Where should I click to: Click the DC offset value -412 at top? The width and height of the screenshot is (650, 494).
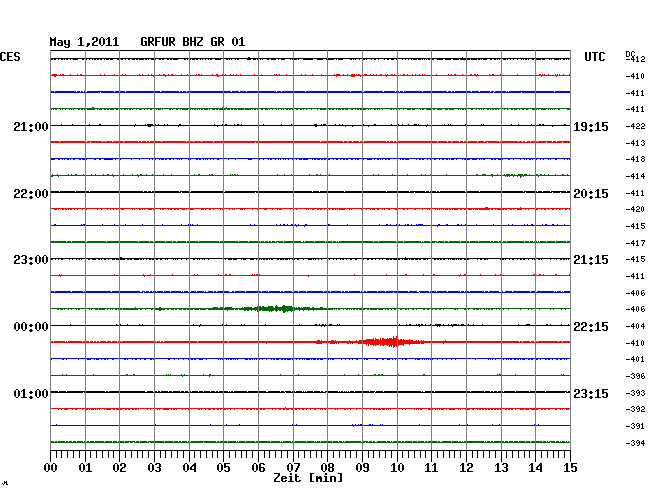(x=635, y=59)
